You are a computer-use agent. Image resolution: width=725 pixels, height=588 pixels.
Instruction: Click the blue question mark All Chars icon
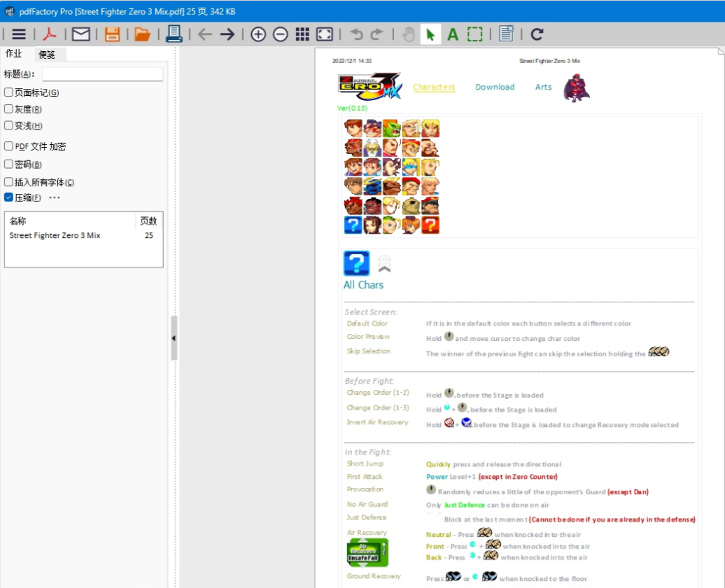click(356, 263)
